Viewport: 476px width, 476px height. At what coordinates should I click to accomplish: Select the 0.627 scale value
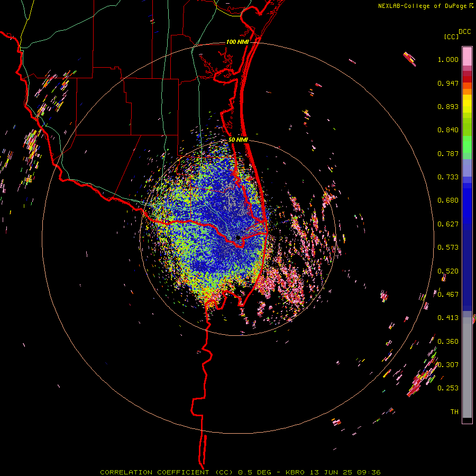click(x=448, y=224)
